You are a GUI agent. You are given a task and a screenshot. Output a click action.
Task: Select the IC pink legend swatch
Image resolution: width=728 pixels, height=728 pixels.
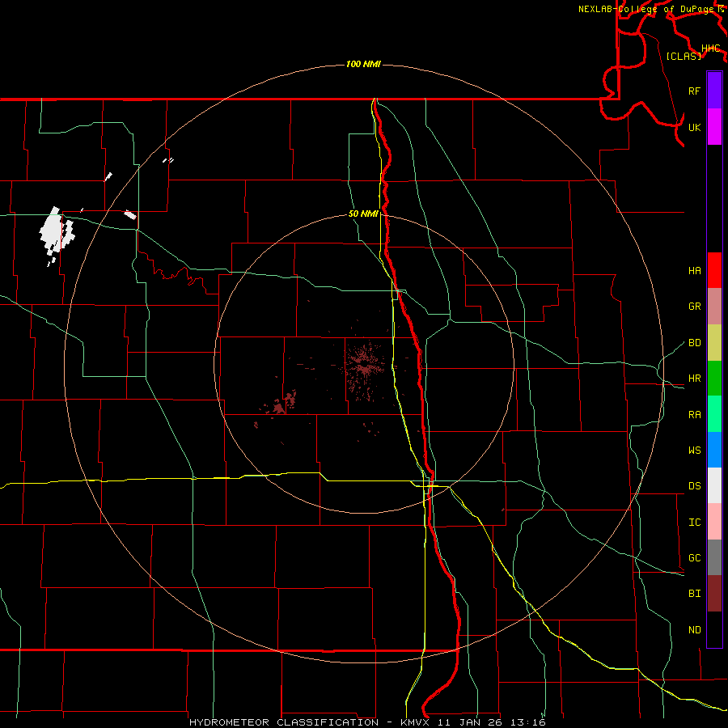714,522
